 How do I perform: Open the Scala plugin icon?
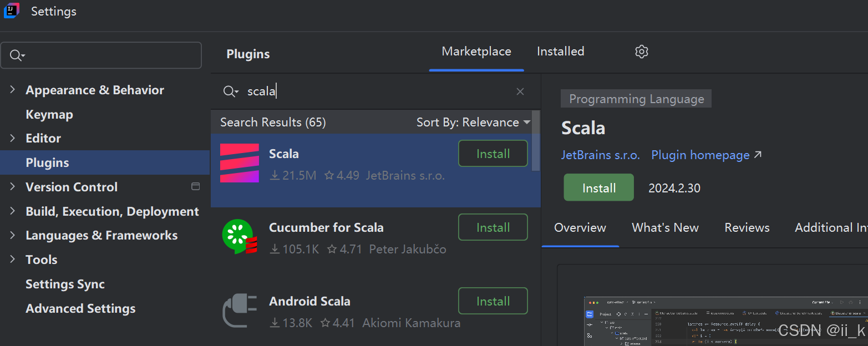click(x=238, y=162)
